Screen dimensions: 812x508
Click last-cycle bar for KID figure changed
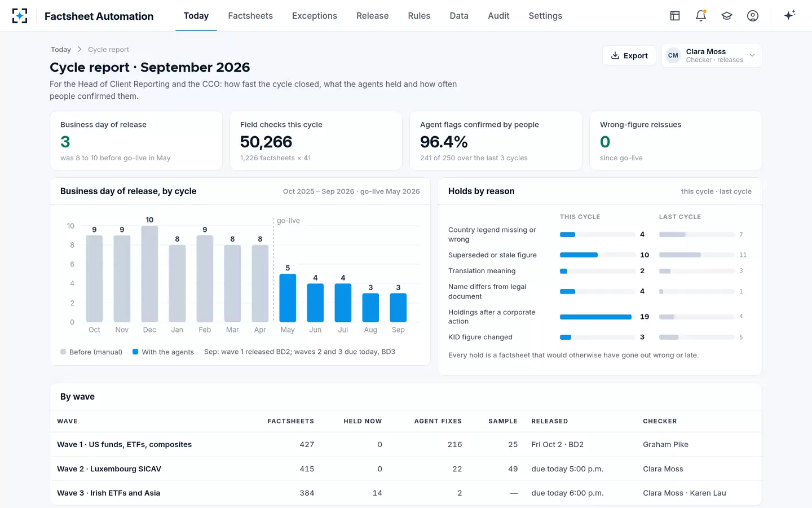[x=669, y=338]
